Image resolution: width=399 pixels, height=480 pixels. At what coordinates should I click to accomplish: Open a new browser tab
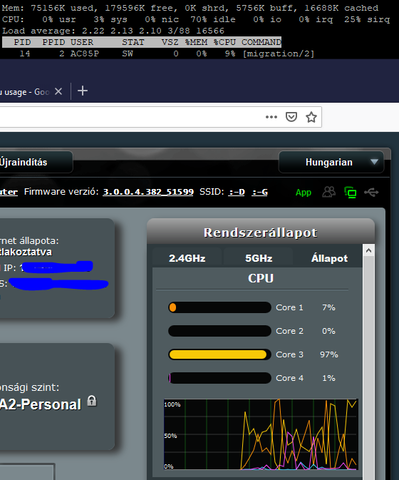83,91
